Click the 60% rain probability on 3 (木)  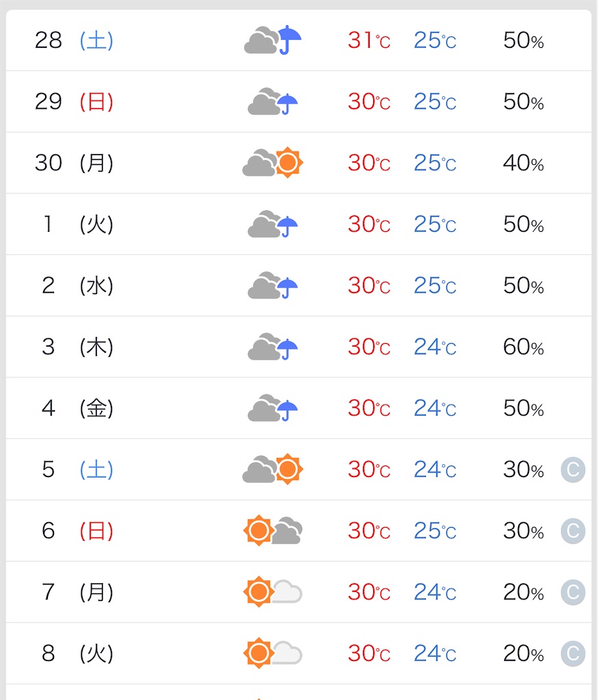(x=524, y=347)
